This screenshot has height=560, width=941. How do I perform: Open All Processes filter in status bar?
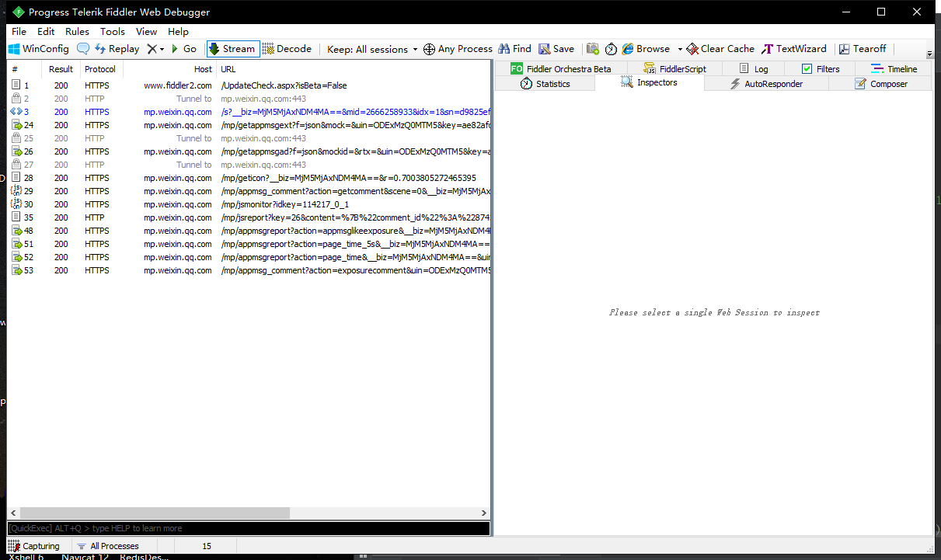point(107,546)
